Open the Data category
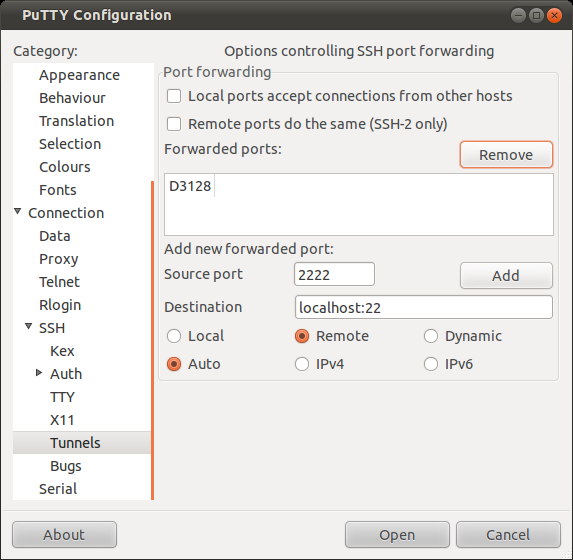Image resolution: width=573 pixels, height=560 pixels. pyautogui.click(x=55, y=236)
